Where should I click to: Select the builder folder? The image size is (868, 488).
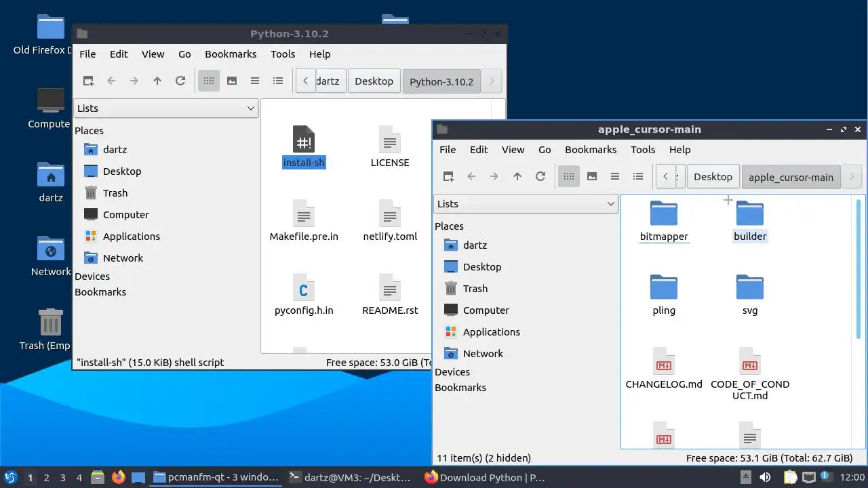pos(750,221)
